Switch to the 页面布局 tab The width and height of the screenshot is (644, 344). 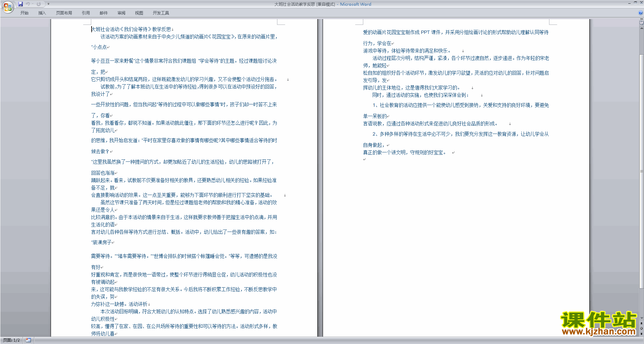click(x=64, y=13)
